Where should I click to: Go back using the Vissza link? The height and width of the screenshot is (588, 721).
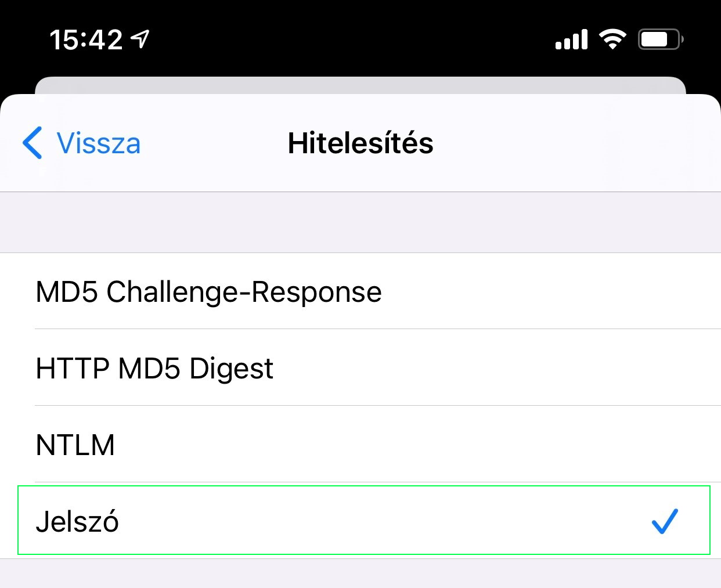coord(99,143)
